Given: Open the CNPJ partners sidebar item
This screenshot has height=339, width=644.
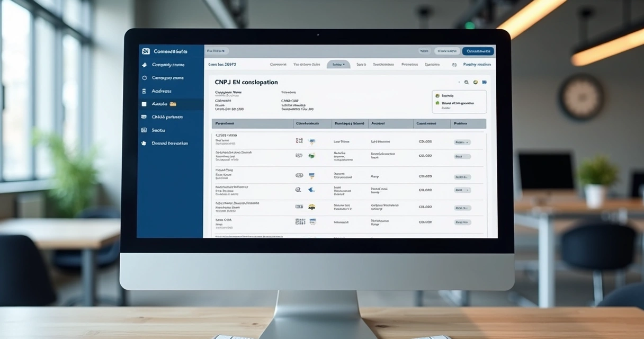Looking at the screenshot, I should (167, 117).
